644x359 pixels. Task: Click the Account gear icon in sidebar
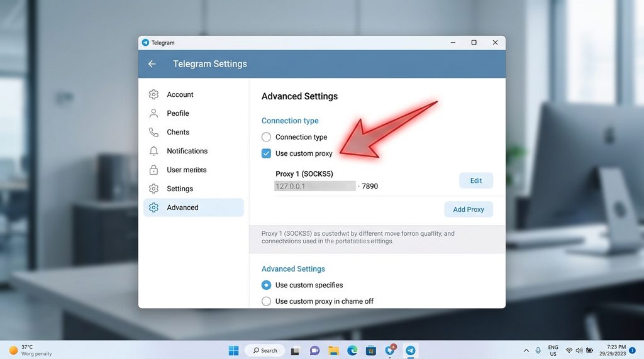tap(153, 94)
